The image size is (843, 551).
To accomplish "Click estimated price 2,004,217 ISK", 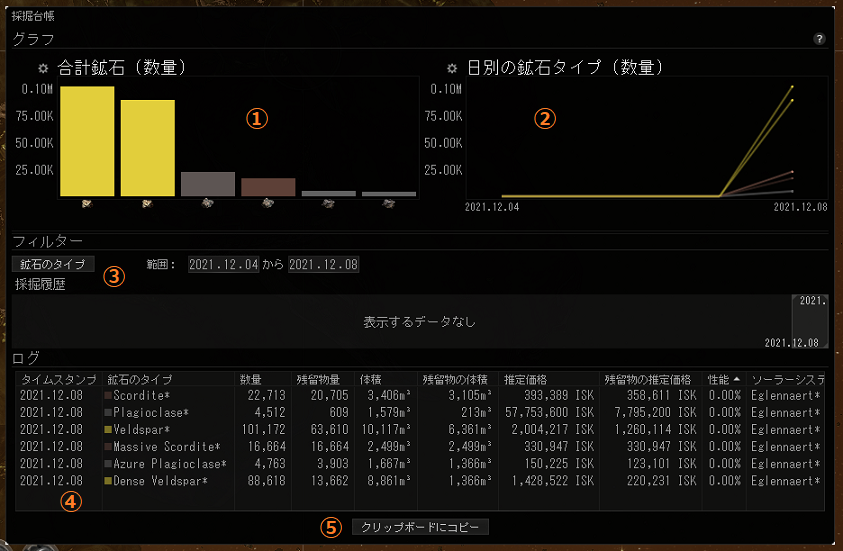I will pyautogui.click(x=553, y=430).
